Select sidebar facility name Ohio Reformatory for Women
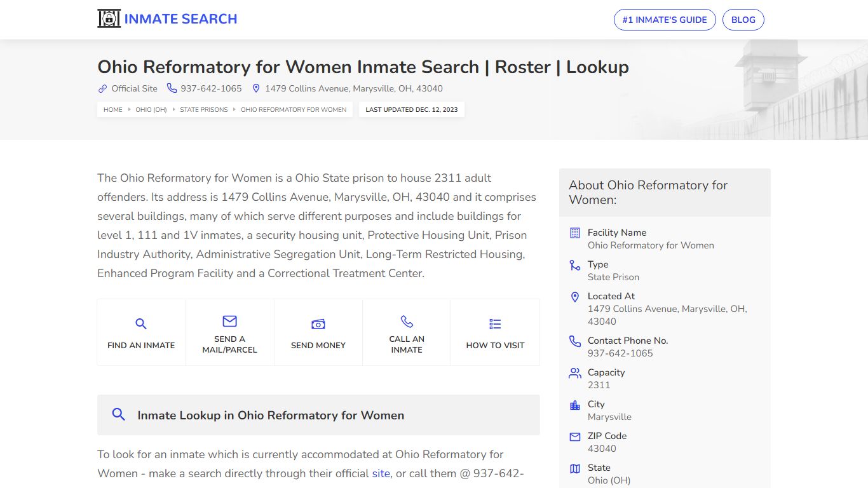Viewport: 868px width, 488px height. click(x=651, y=245)
